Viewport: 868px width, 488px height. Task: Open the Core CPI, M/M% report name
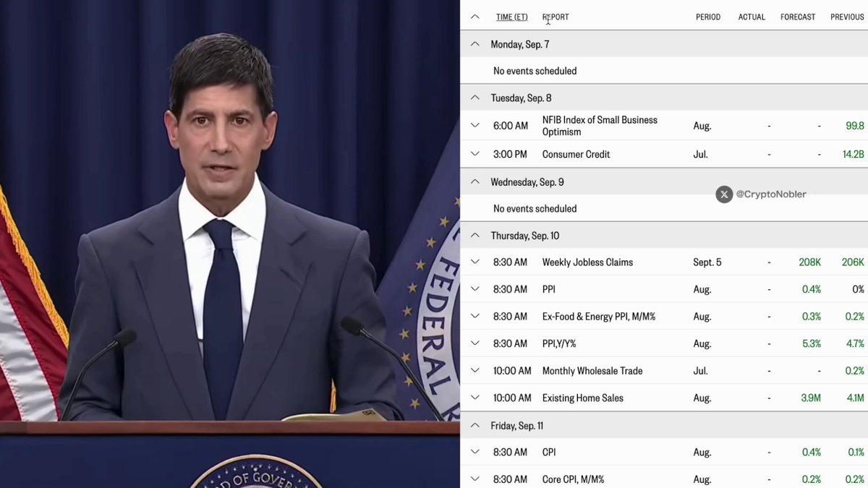[574, 479]
